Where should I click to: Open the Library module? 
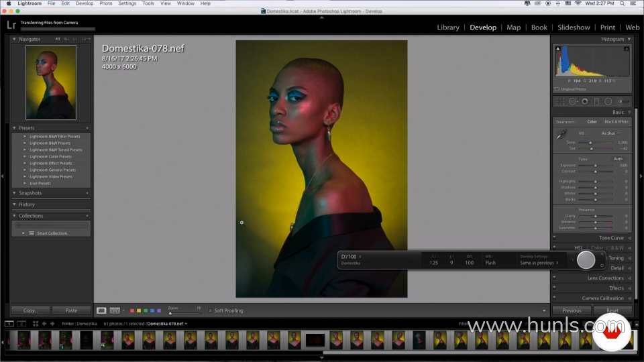(x=447, y=27)
